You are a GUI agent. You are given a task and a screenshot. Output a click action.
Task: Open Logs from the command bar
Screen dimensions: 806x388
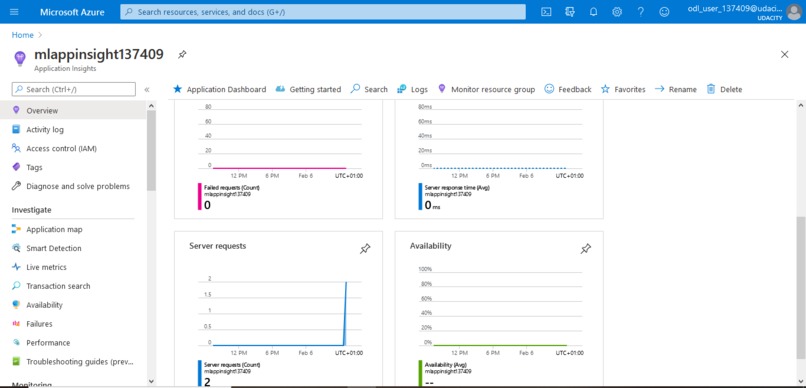412,89
